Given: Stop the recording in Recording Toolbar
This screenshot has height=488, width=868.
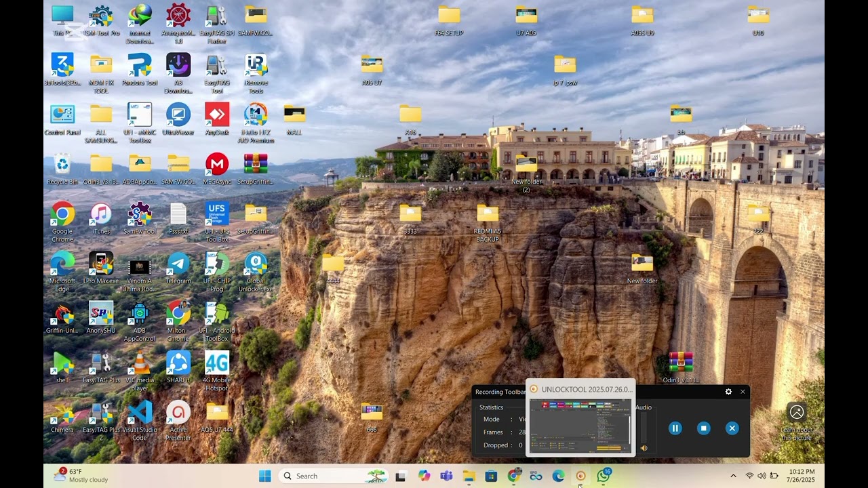Looking at the screenshot, I should pos(704,428).
